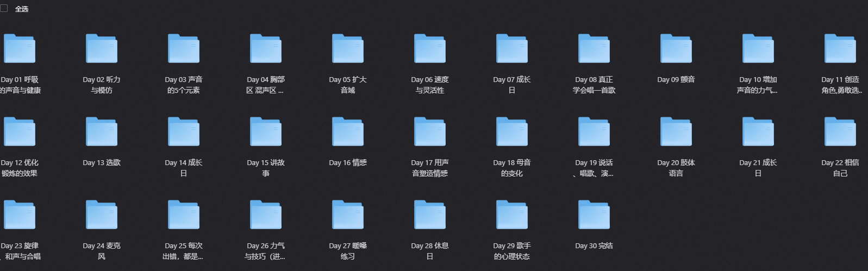Viewport: 868px width, 271px height.
Task: Click the Day 18 母音的变化 folder name
Action: pyautogui.click(x=512, y=168)
